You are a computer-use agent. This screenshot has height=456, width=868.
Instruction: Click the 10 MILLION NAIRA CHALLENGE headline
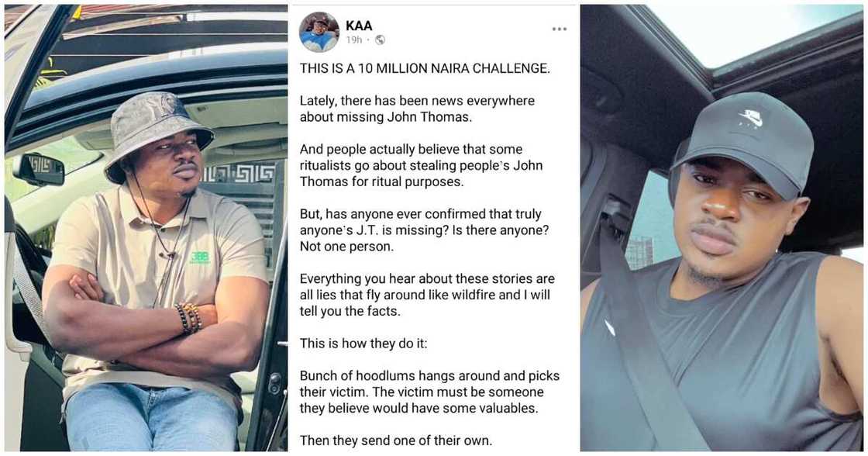click(425, 68)
